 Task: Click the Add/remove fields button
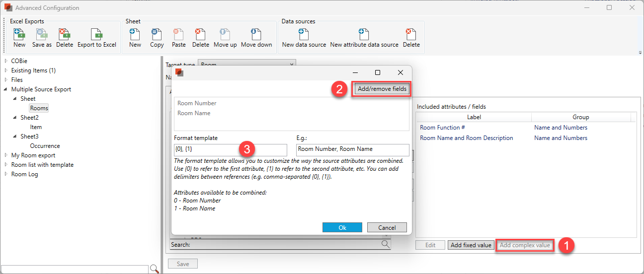click(382, 89)
